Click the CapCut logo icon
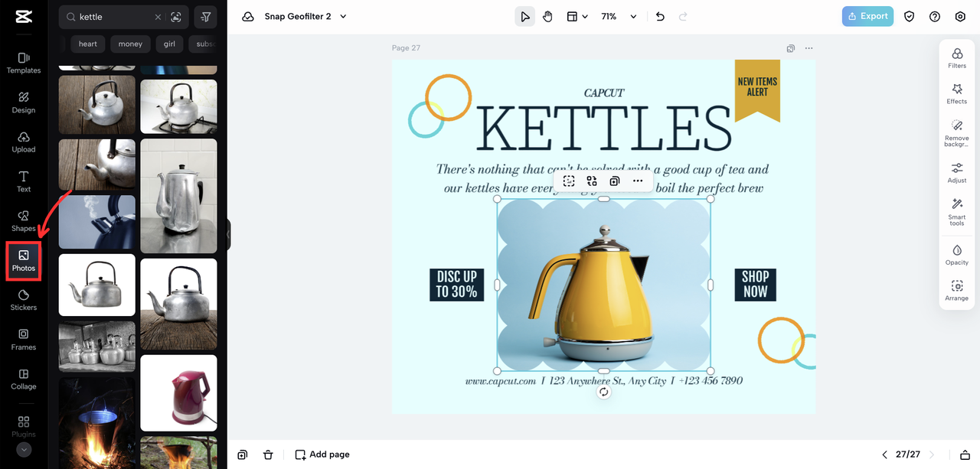 point(23,17)
